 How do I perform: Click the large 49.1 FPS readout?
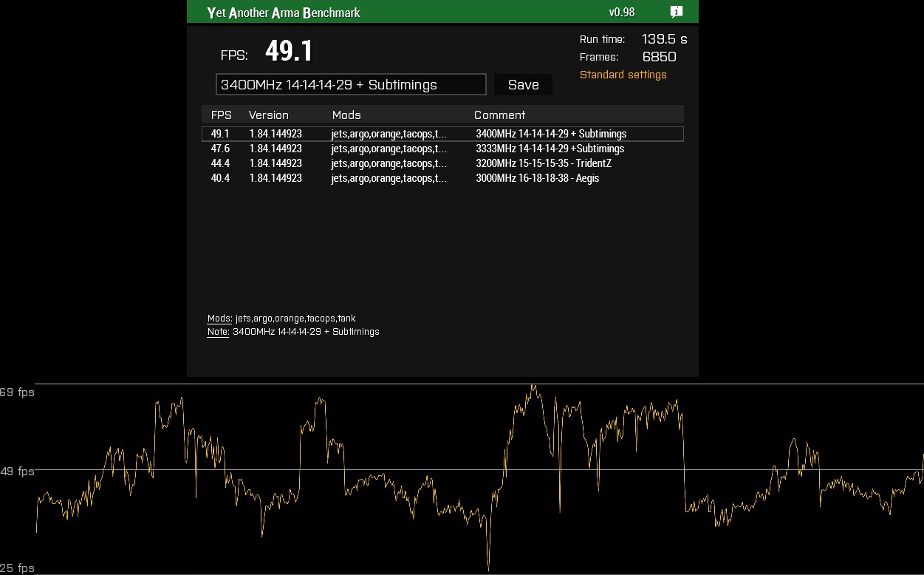pos(289,51)
